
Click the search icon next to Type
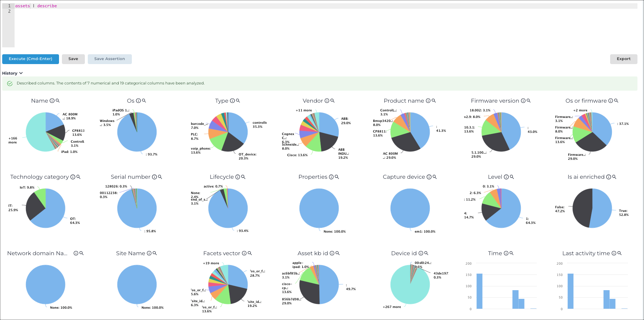point(238,101)
